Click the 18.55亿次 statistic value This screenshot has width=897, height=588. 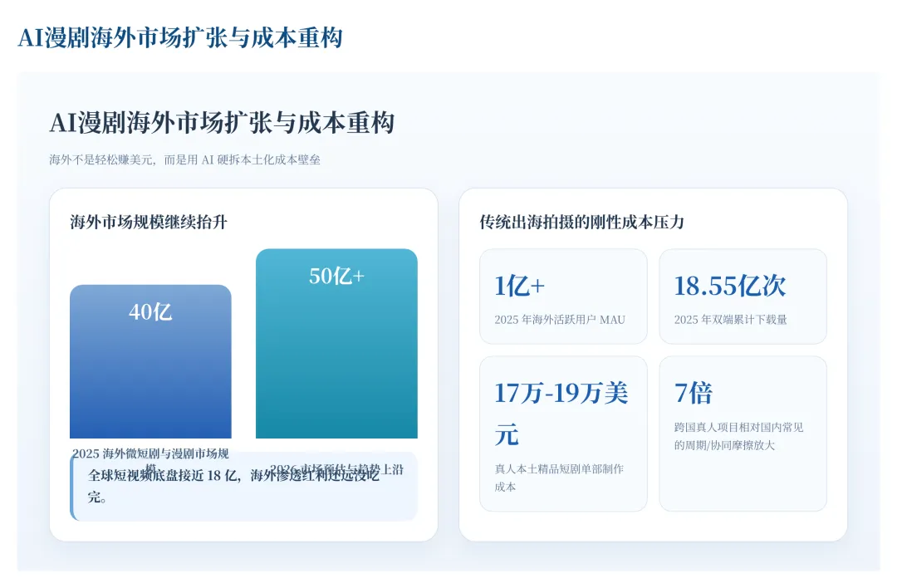730,286
